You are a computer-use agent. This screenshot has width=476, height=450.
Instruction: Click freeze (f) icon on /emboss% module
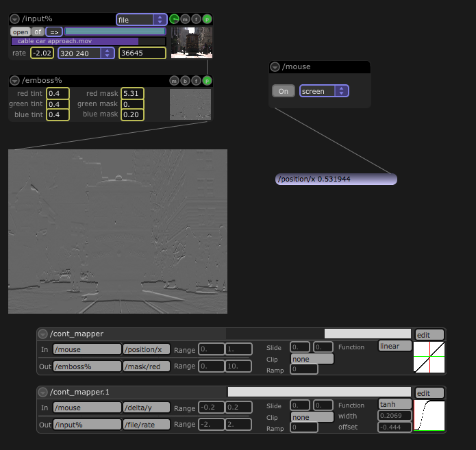click(196, 81)
